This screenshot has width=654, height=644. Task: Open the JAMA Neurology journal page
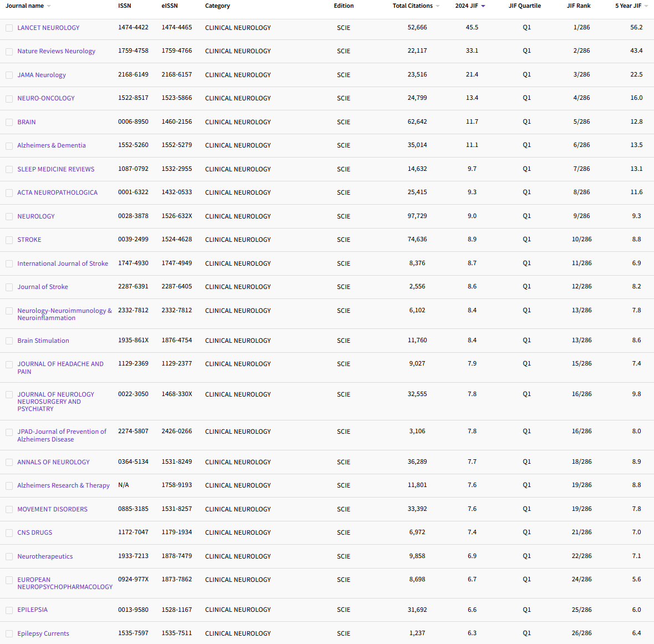(42, 75)
